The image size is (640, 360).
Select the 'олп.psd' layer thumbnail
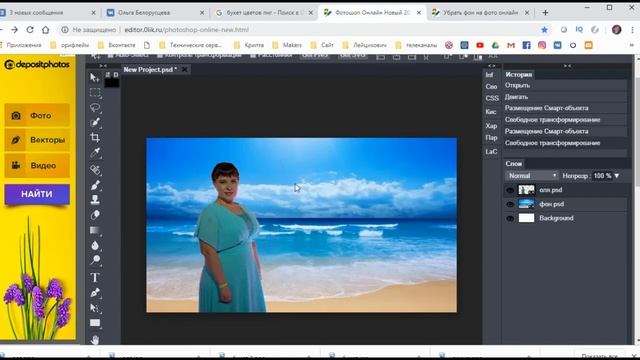tap(526, 190)
